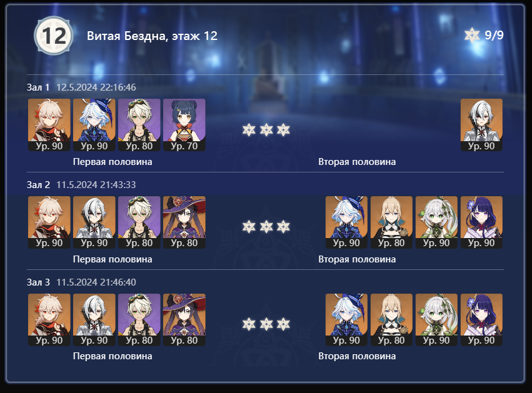The width and height of the screenshot is (532, 393).
Task: Select Furina portrait in Зал 1 first half
Action: 94,125
